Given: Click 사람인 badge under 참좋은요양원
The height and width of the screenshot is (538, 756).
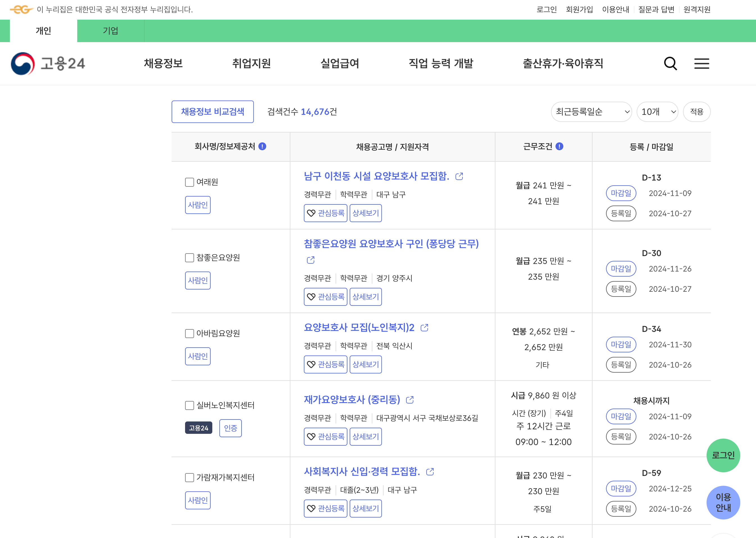Looking at the screenshot, I should coord(198,281).
